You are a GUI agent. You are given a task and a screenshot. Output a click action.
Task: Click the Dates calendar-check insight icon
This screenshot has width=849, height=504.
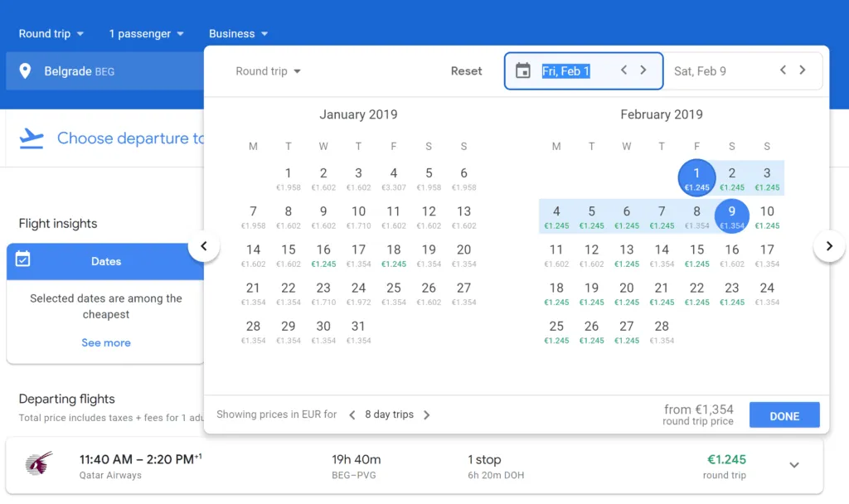(23, 260)
